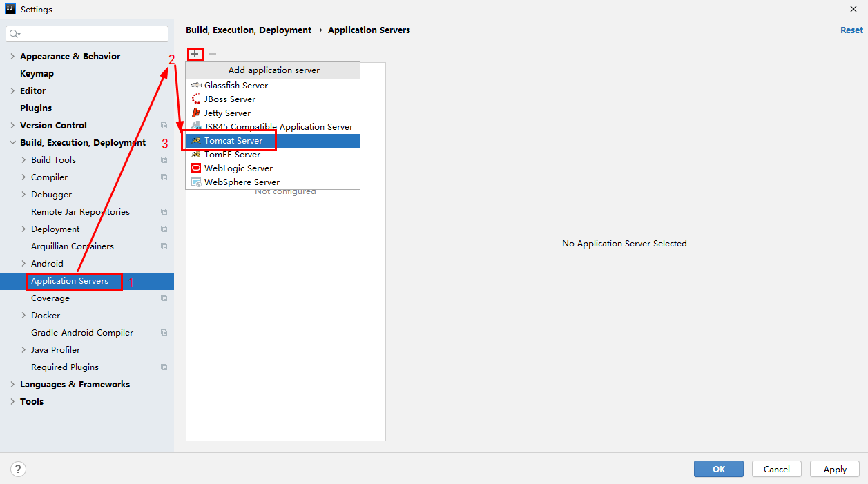Click the help question mark icon
The image size is (868, 484).
(x=19, y=469)
